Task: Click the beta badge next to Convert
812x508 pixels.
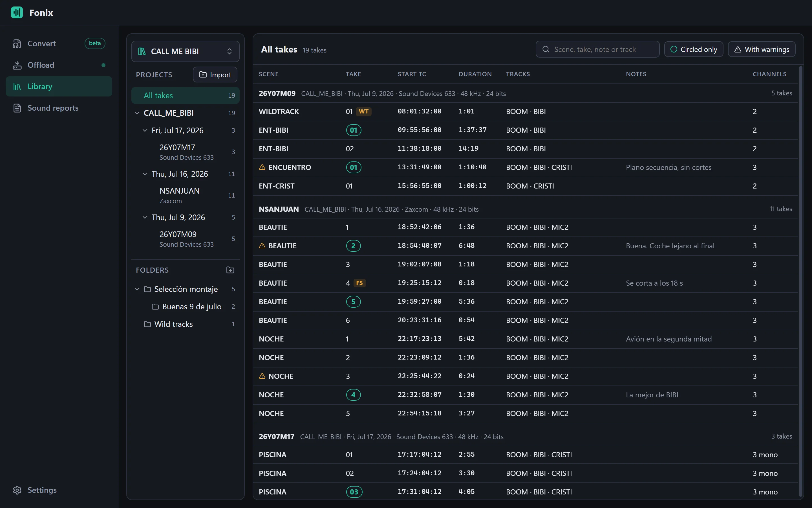Action: point(95,43)
